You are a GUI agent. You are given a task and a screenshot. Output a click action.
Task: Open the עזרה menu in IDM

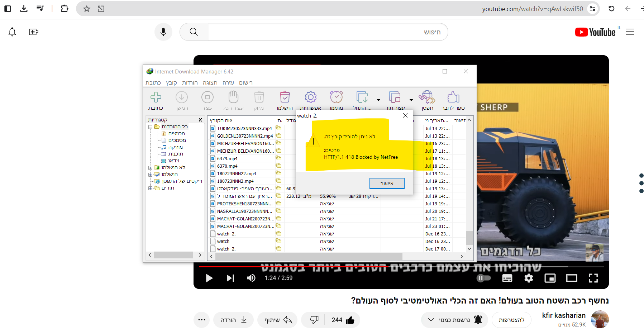[x=228, y=83]
